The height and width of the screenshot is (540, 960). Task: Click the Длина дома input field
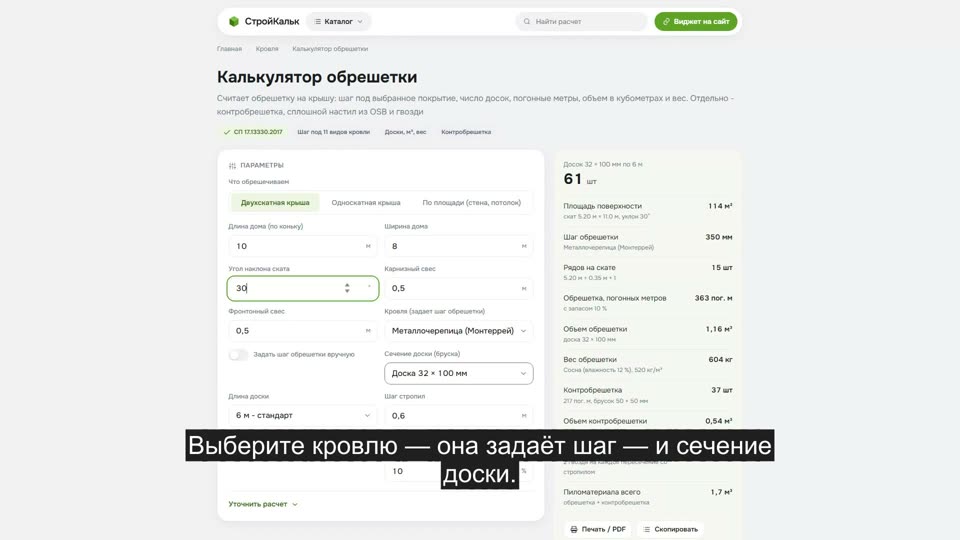click(302, 246)
